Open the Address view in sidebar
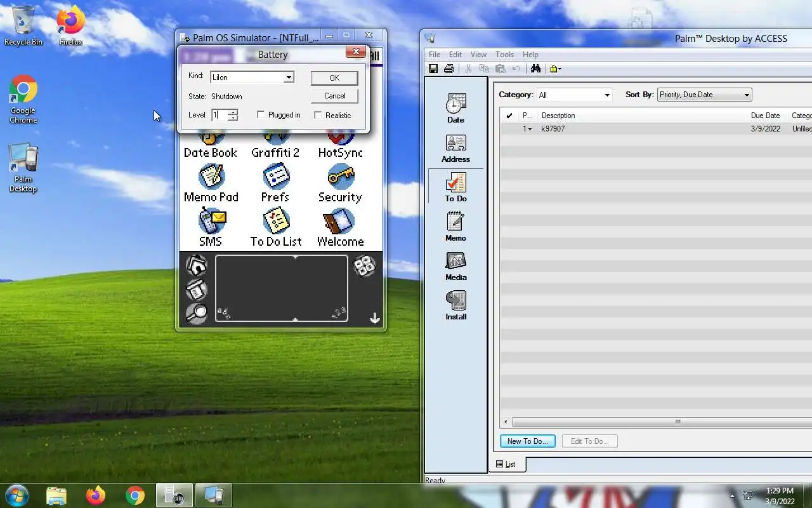 (x=455, y=149)
